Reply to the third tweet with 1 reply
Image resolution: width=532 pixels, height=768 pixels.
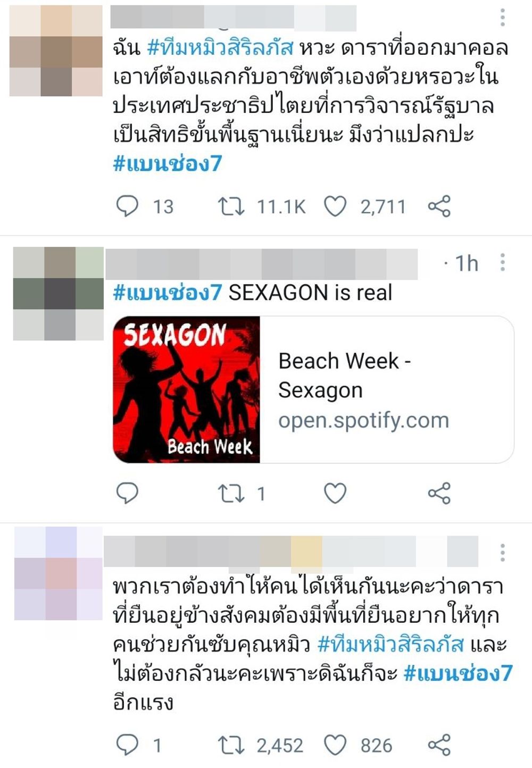[x=127, y=745]
